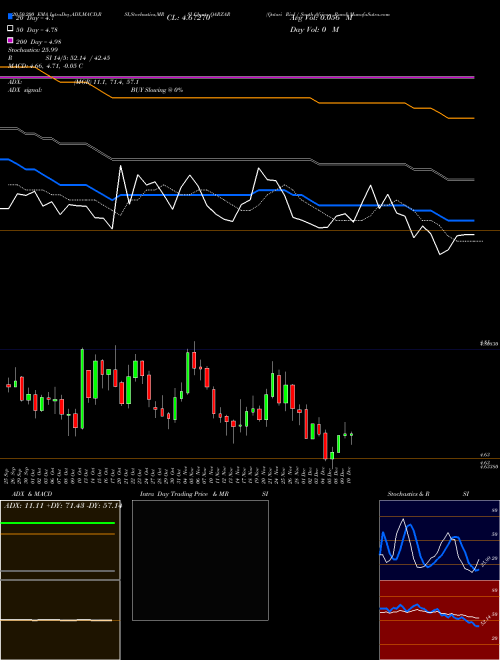
Task: Click the 'SI 14/3: 32.14 / 42.45' value
Action: point(78,58)
